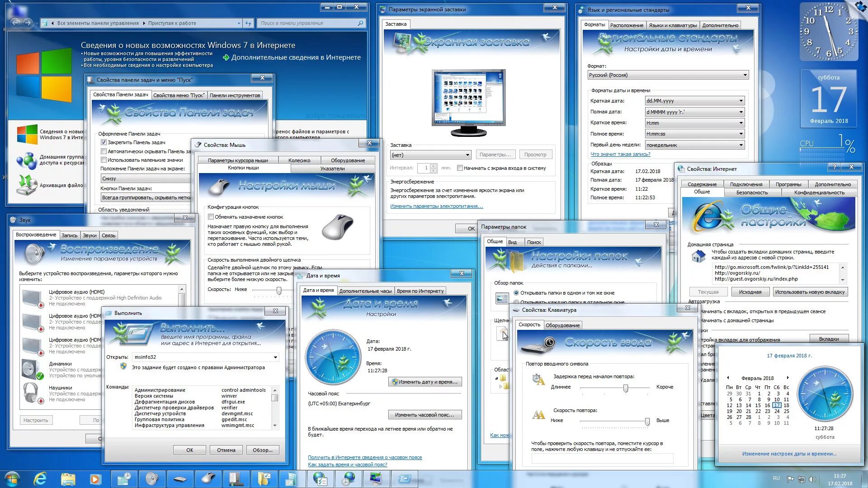Open the Windows Start menu orb
This screenshot has width=868, height=488.
(x=12, y=479)
